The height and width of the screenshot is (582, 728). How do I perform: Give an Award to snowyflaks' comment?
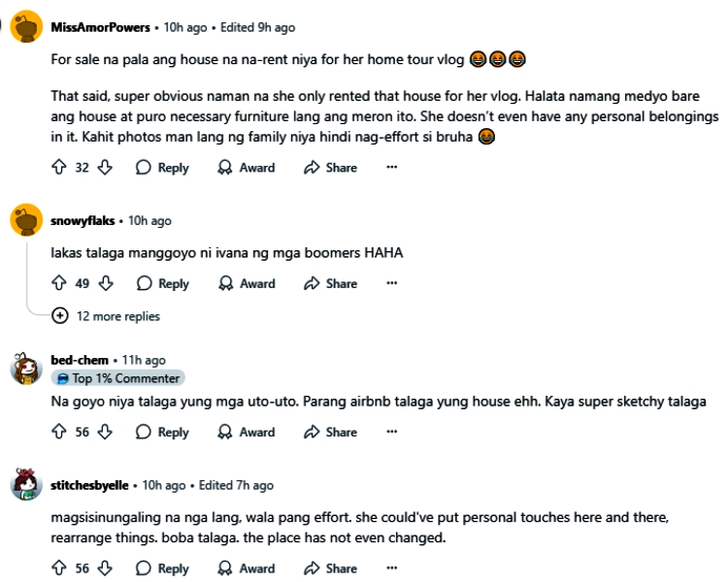tap(247, 284)
